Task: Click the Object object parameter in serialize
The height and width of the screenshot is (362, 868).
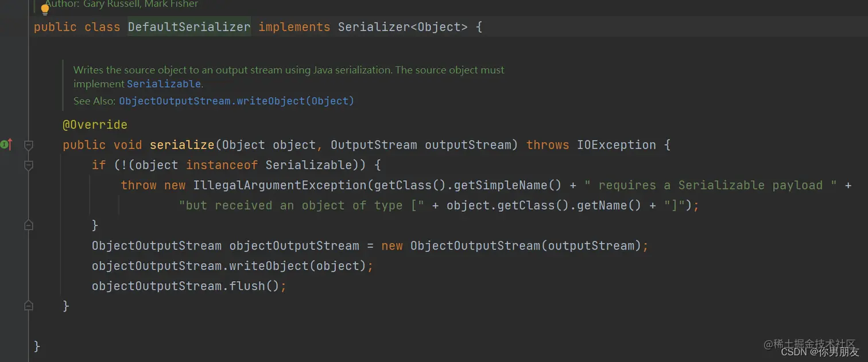Action: coord(269,145)
